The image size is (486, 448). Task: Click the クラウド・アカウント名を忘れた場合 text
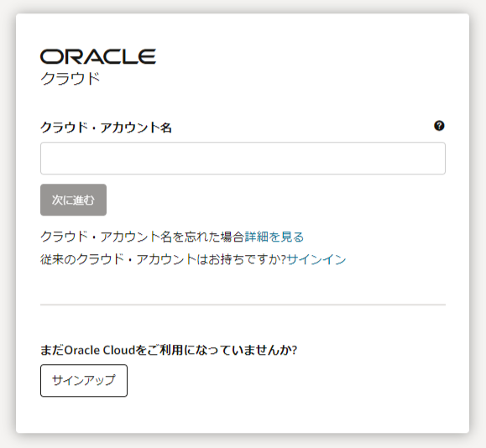143,237
